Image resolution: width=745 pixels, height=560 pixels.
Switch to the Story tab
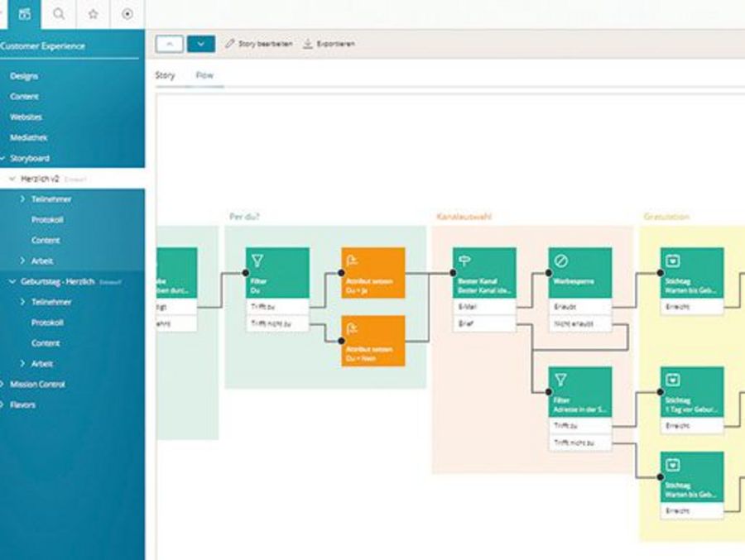coord(166,75)
